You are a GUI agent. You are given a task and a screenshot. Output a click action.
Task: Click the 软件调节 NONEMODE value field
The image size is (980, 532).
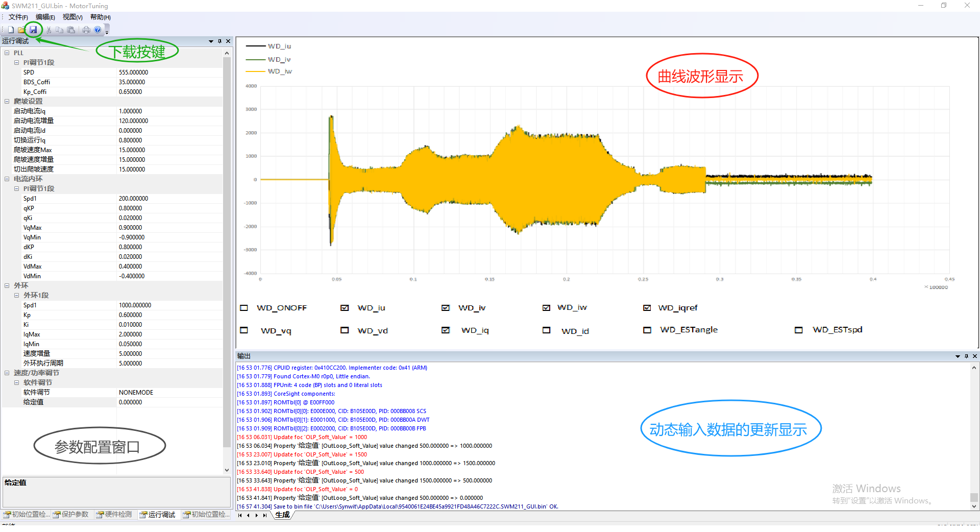click(170, 392)
